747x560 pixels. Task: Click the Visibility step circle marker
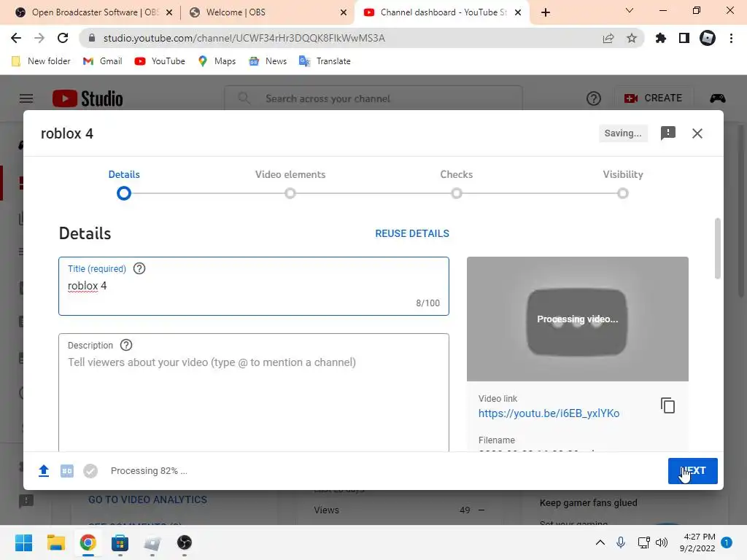[623, 193]
